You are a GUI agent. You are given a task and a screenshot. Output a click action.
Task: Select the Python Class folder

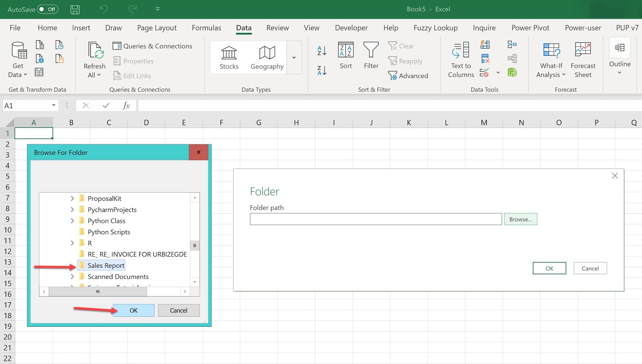point(106,220)
